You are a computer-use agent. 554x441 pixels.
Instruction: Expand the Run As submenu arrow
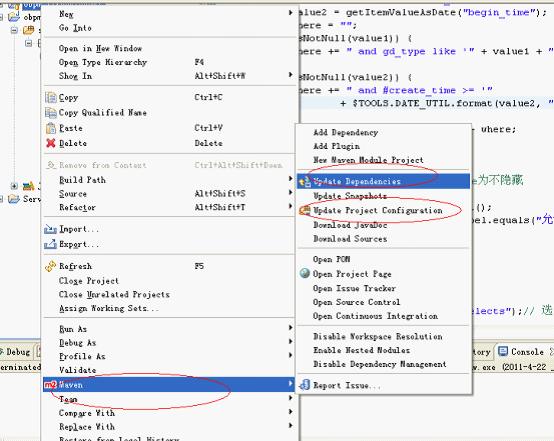[290, 328]
